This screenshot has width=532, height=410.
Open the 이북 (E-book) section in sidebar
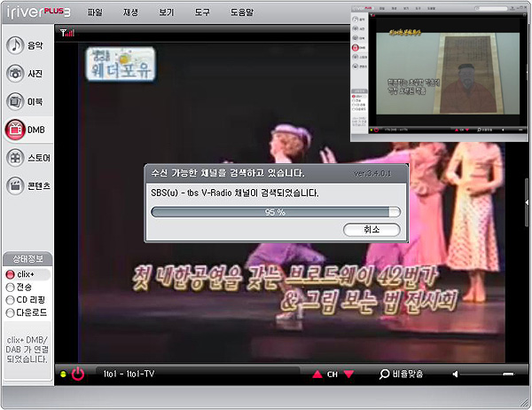point(25,101)
